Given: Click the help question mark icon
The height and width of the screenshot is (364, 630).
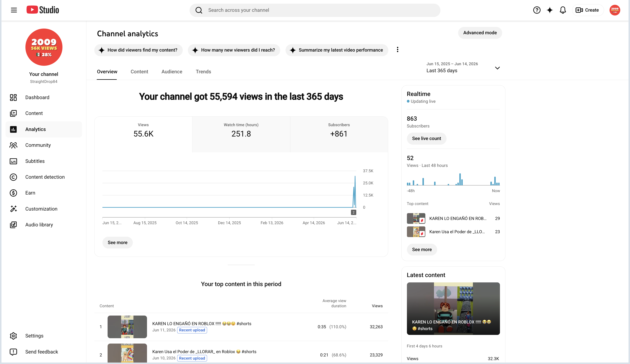Looking at the screenshot, I should (x=536, y=10).
